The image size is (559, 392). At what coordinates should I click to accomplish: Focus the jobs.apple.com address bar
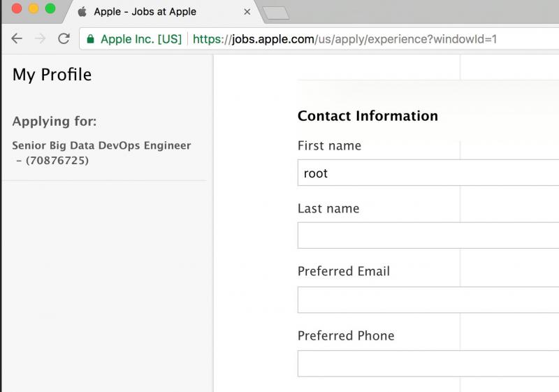pos(349,39)
